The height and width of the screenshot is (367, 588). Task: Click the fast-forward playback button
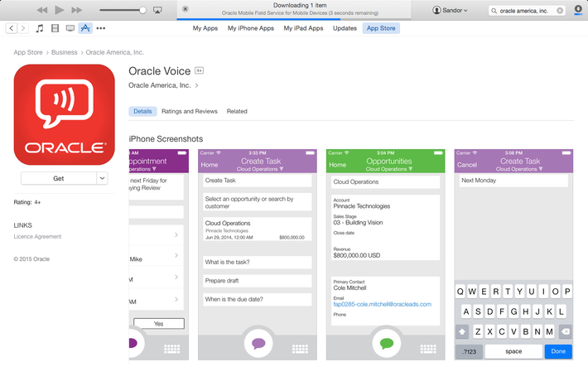(x=77, y=10)
